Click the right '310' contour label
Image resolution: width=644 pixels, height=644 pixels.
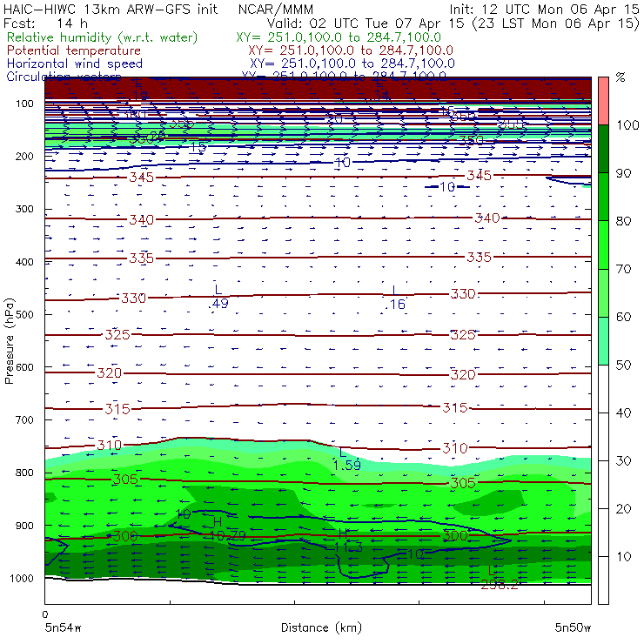[455, 448]
